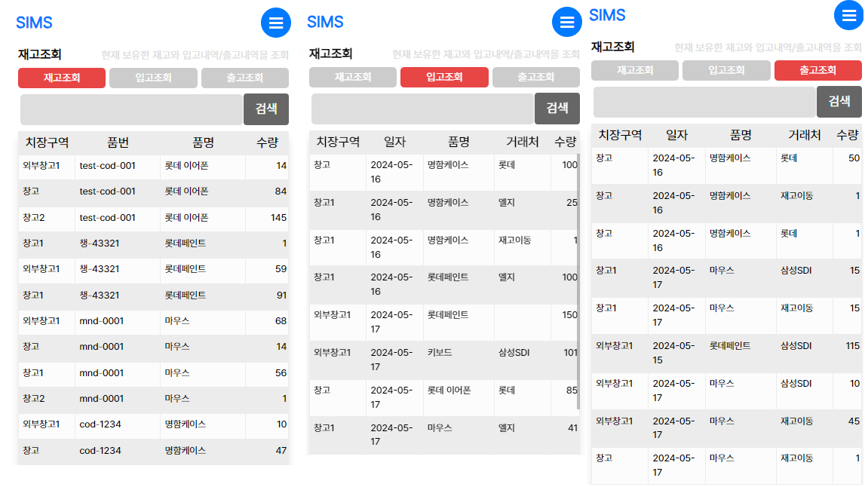Click SIMS logo in middle panel

pos(326,22)
